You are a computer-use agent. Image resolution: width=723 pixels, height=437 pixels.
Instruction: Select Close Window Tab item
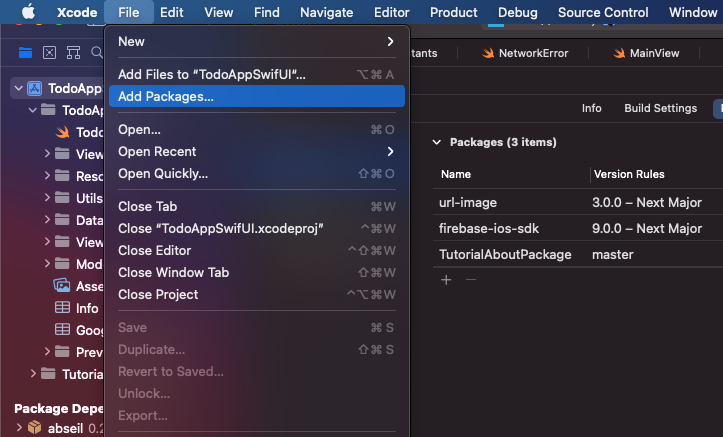257,272
